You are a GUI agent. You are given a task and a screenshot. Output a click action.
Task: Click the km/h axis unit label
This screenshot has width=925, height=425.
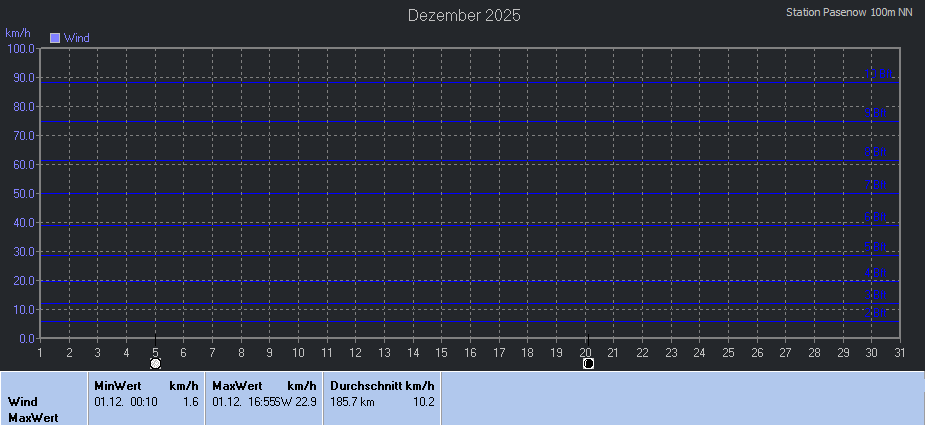[18, 33]
